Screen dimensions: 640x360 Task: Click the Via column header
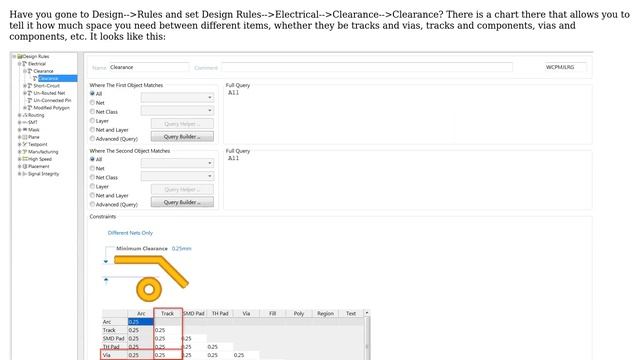[246, 313]
